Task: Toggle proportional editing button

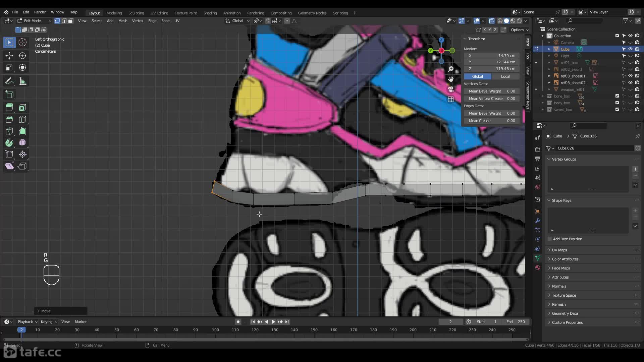Action: (x=287, y=21)
